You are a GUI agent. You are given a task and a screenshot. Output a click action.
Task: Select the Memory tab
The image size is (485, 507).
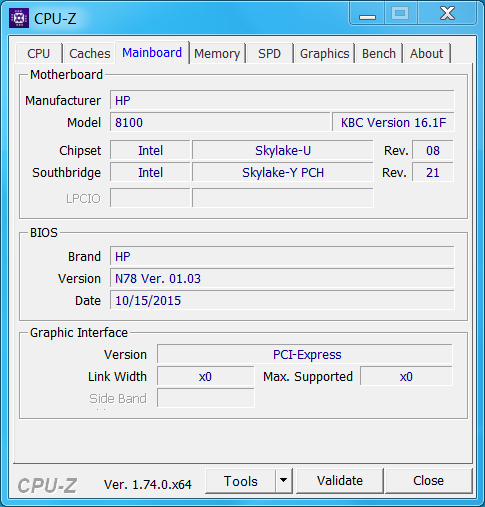[x=217, y=53]
